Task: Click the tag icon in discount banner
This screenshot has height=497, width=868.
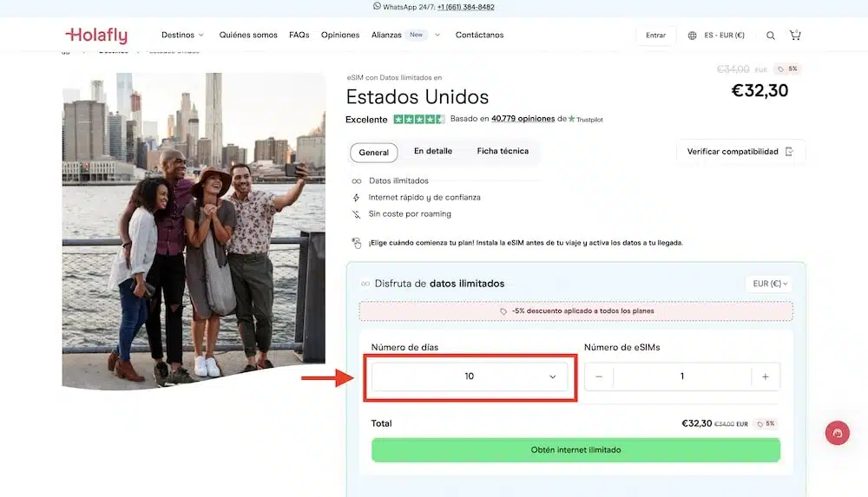Action: [503, 311]
